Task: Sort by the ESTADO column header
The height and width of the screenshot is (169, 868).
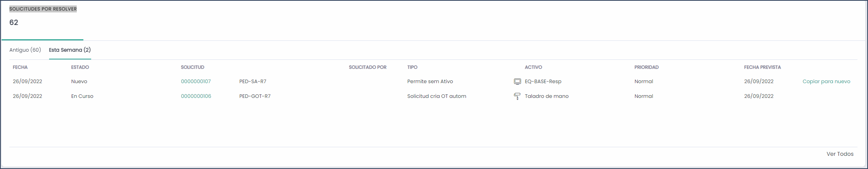Action: [x=80, y=67]
